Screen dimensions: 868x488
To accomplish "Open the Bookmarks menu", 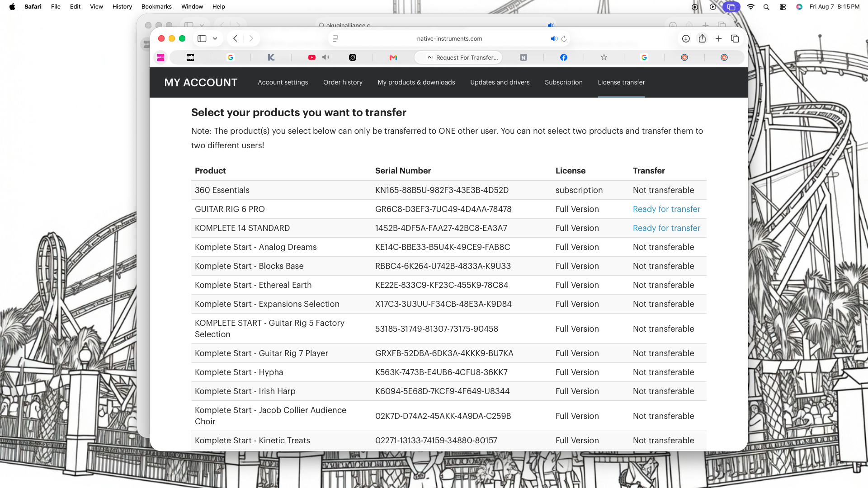I will tap(156, 7).
